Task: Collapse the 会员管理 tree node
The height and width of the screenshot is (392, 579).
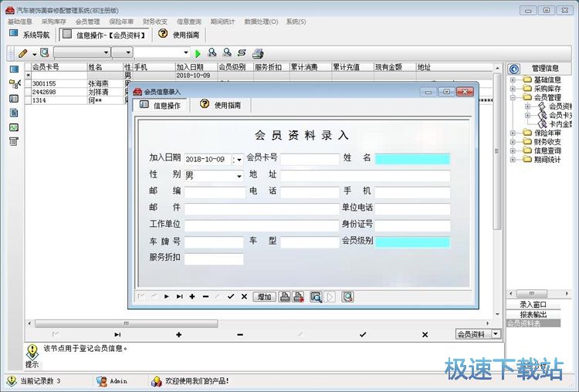Action: point(513,97)
